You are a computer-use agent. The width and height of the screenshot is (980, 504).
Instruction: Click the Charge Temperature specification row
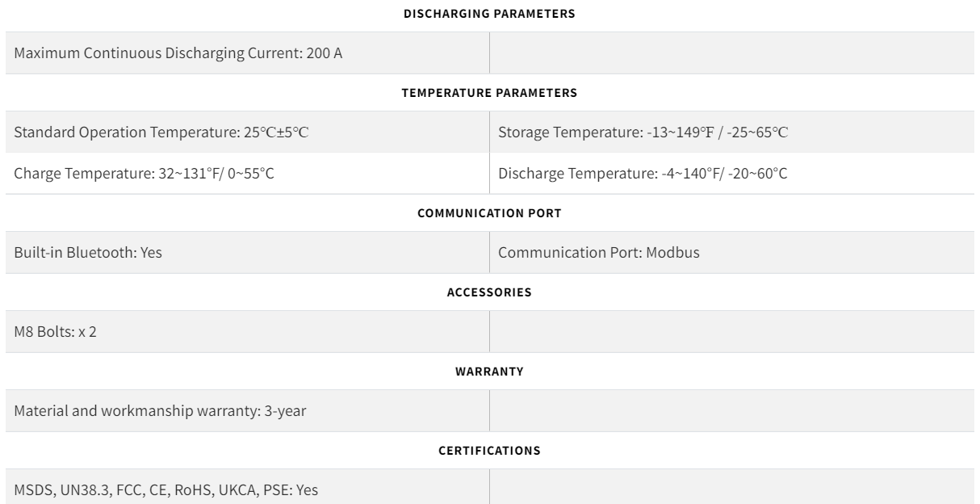[x=144, y=173]
